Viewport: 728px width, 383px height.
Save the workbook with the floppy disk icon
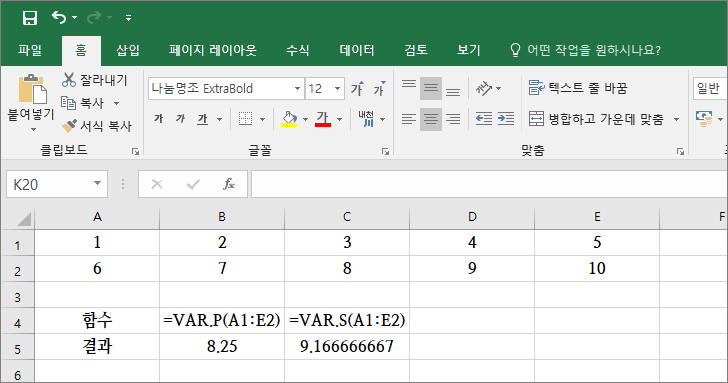pos(30,18)
